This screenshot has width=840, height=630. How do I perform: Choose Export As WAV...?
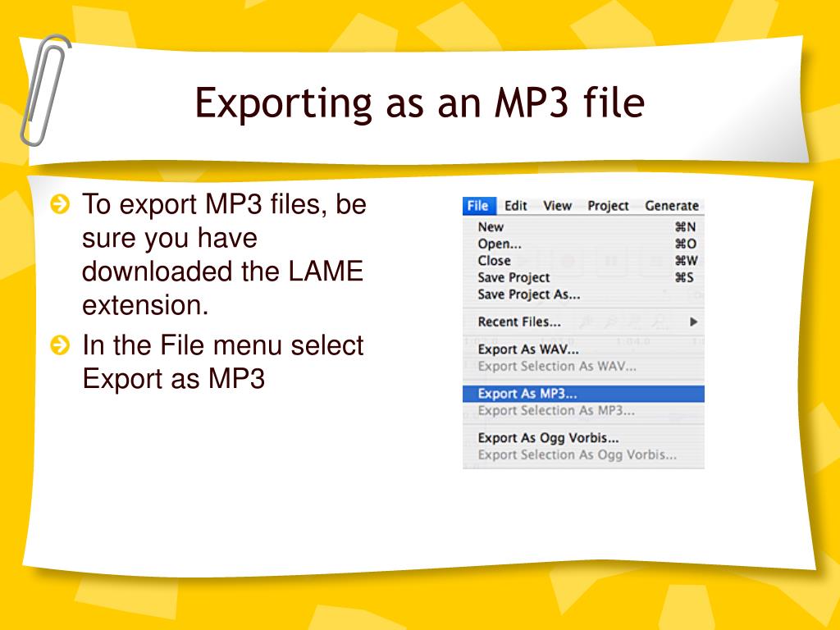coord(583,349)
